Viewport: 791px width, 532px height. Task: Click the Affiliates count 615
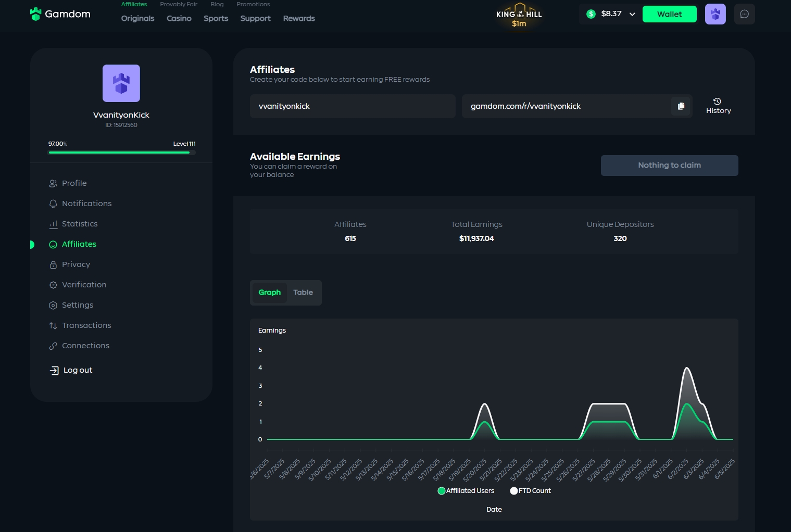pos(350,238)
